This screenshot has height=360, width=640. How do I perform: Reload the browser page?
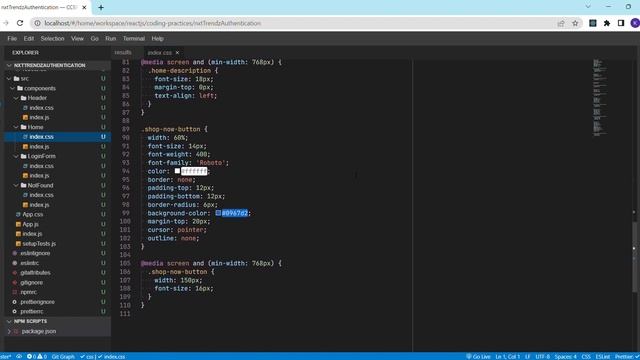coord(20,23)
